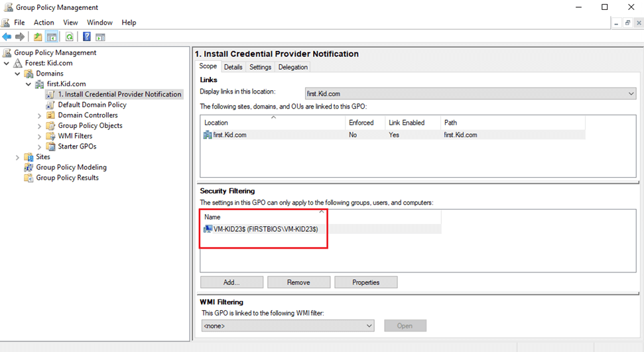Click the Group Policy Modeling icon
The width and height of the screenshot is (644, 352).
tap(29, 167)
